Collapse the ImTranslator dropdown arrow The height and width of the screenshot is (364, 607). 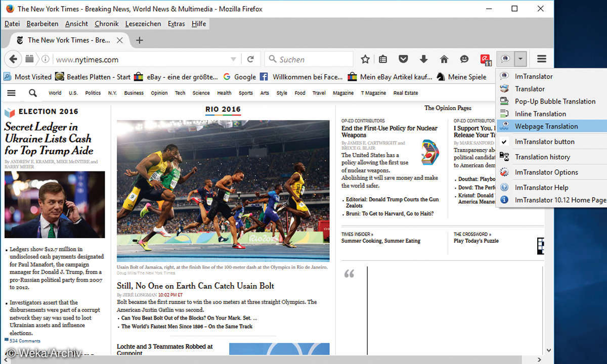click(520, 59)
